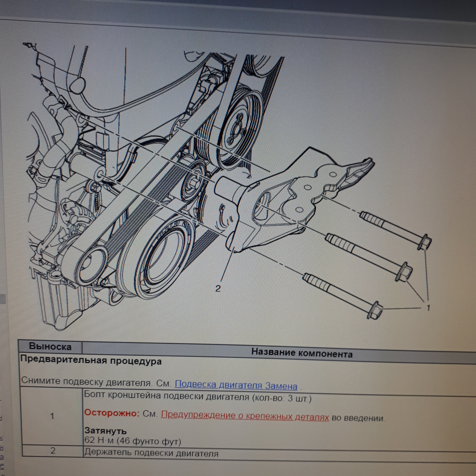Click the 'Держатель подвески двигателя' row text
The image size is (476, 476).
coord(151,453)
